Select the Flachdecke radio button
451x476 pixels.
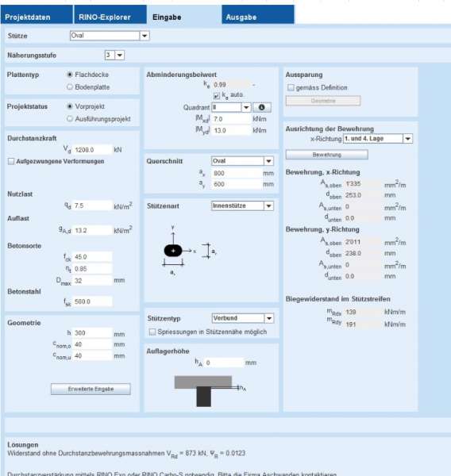pos(70,75)
